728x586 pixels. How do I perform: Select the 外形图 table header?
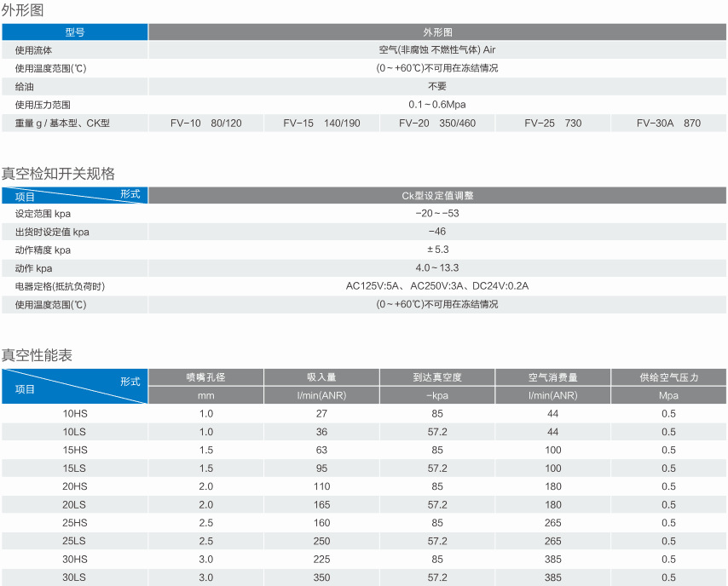[x=436, y=32]
